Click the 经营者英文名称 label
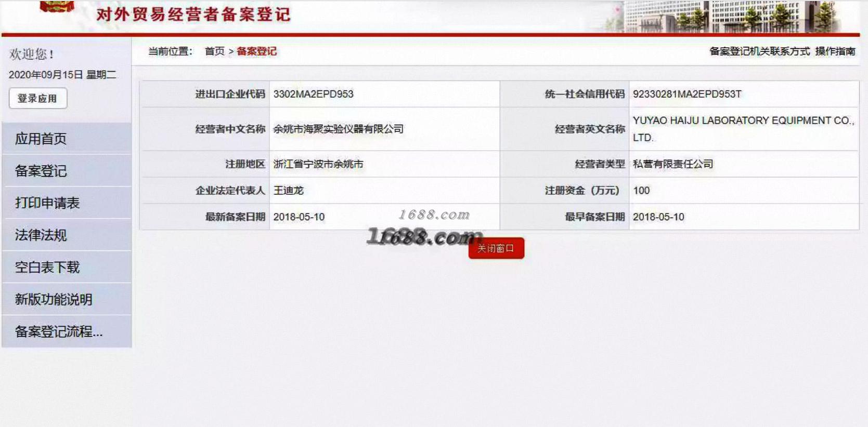Screen dimensions: 868x427 590,129
